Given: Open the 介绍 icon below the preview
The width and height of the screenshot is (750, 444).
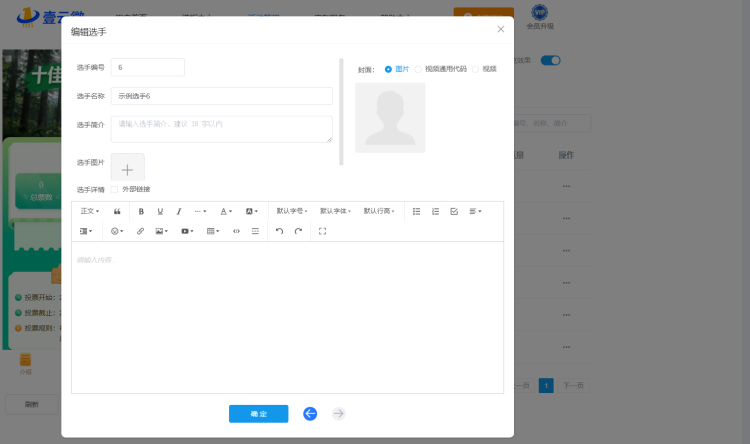Looking at the screenshot, I should (25, 364).
